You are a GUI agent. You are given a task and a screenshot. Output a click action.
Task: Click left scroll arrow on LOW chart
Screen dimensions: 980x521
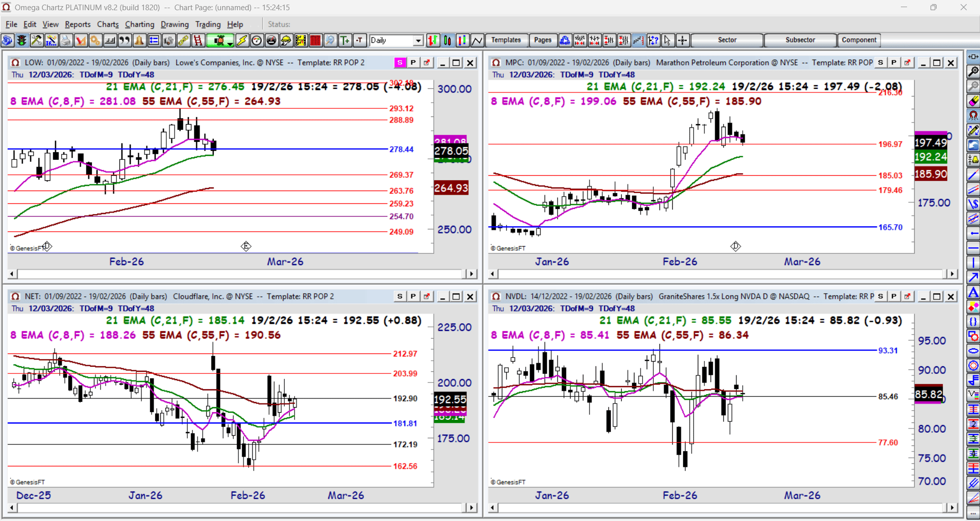pyautogui.click(x=12, y=274)
